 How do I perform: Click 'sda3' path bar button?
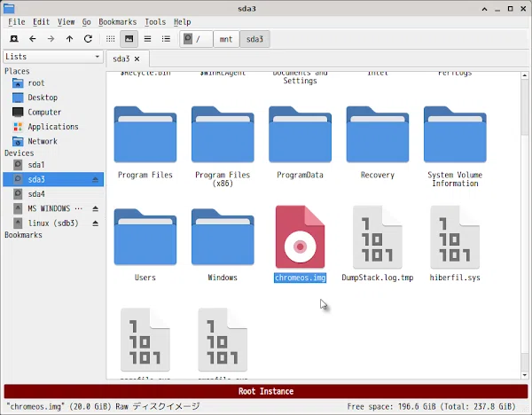[x=254, y=39]
